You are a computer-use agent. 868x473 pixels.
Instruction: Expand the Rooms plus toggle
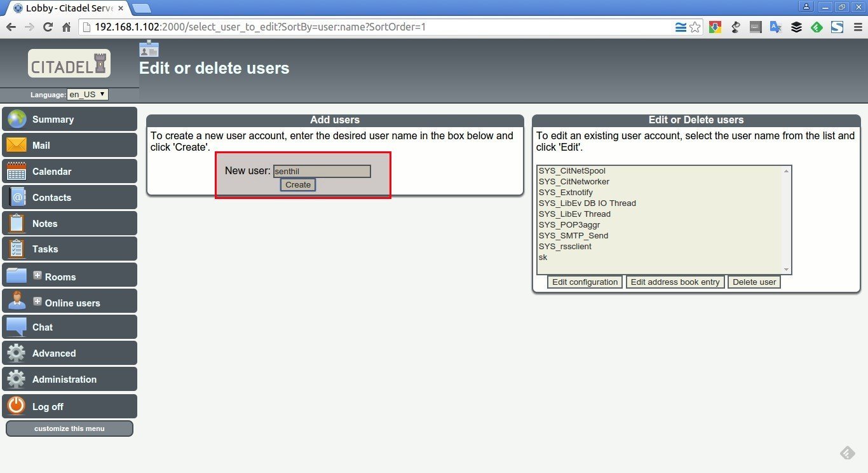click(37, 275)
